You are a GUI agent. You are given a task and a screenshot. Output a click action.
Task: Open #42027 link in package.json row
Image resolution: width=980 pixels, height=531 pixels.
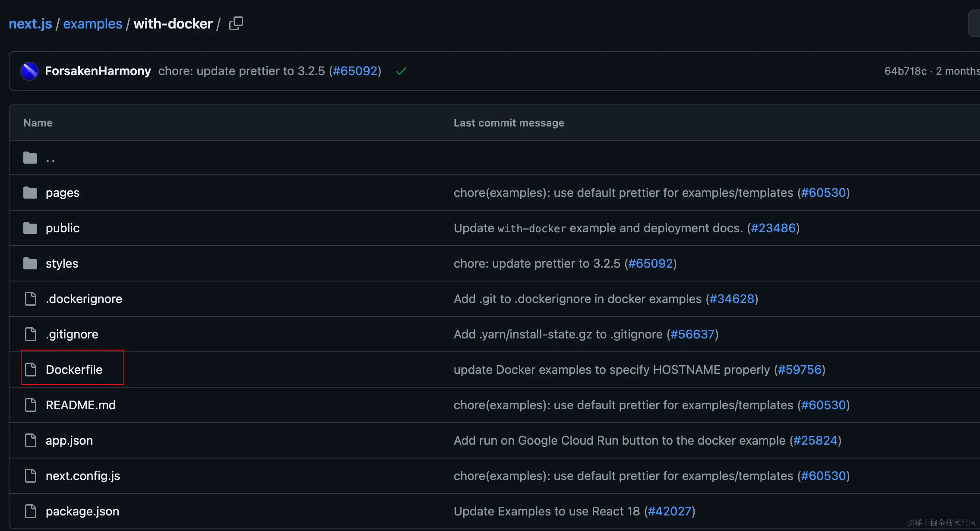[x=670, y=511]
